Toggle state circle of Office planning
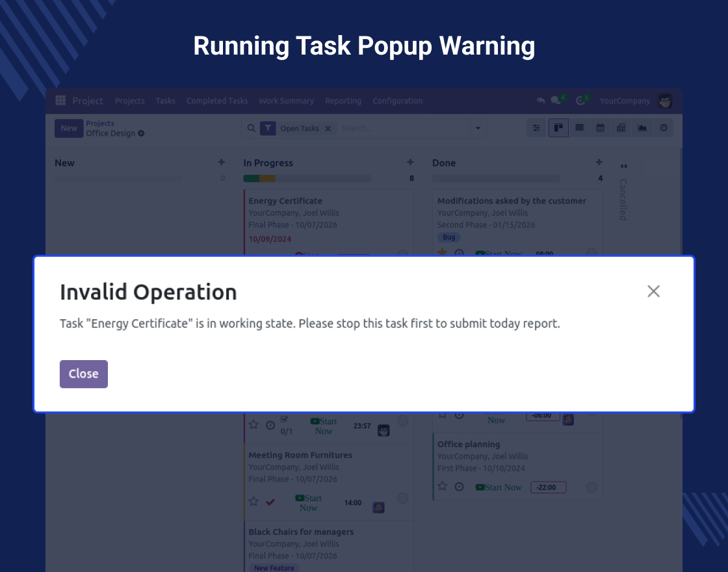The height and width of the screenshot is (572, 728). [591, 487]
